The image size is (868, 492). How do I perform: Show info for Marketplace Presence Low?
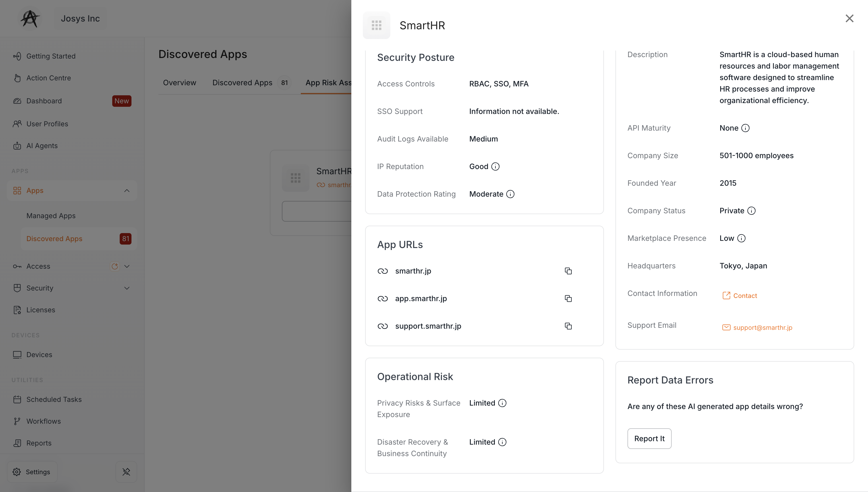tap(741, 238)
